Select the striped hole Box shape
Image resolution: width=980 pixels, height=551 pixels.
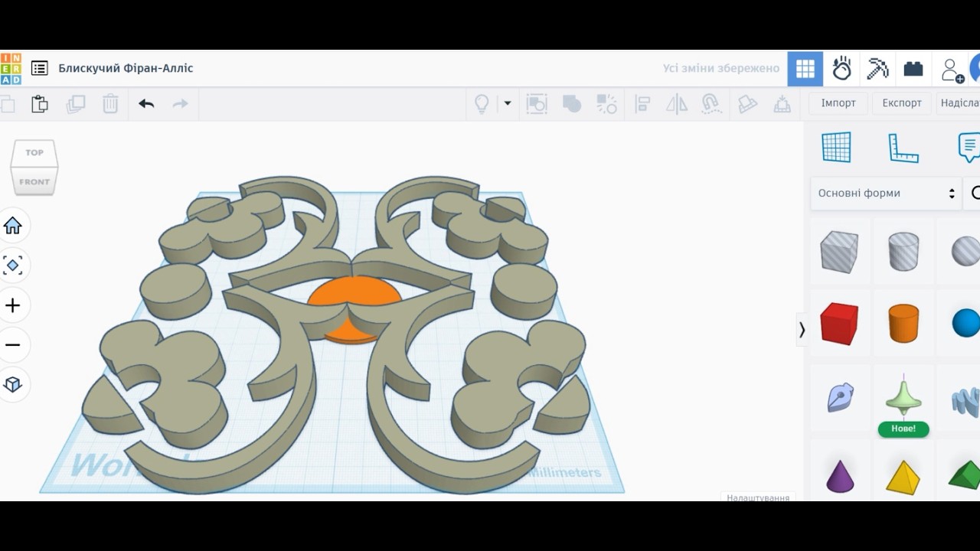(x=839, y=251)
